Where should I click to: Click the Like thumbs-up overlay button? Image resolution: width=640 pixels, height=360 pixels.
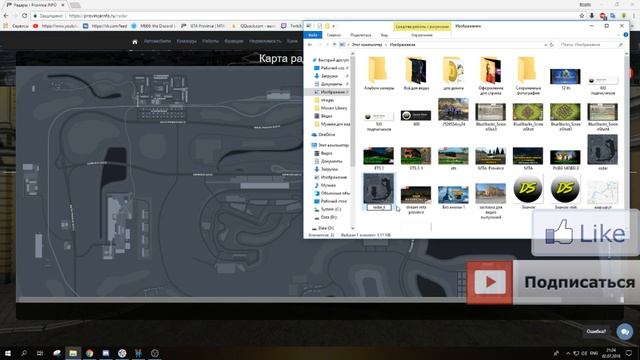tap(585, 233)
